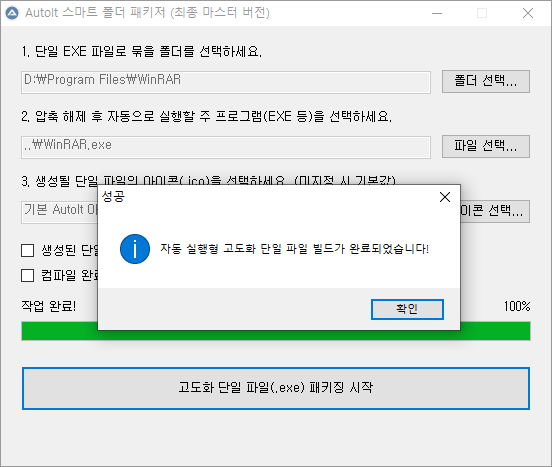Screen dimensions: 552x467
Task: Click the step 2 label 압축 해제 후 자동으로 실행할 주 프로그램
Action: [x=206, y=116]
